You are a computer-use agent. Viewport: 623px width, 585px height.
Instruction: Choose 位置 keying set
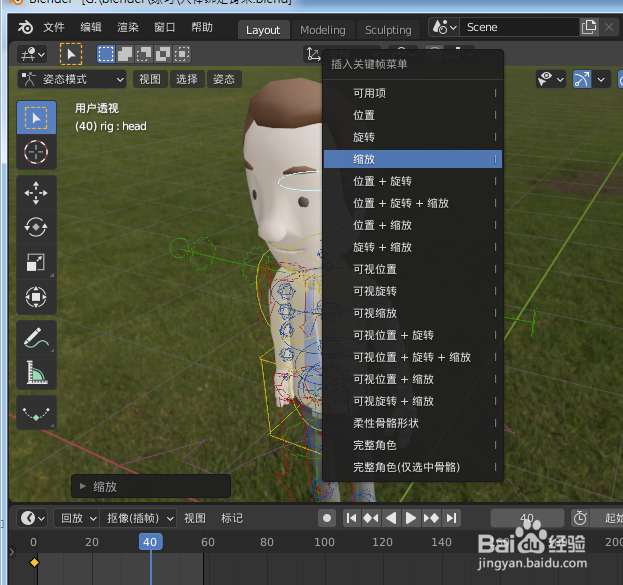(413, 115)
